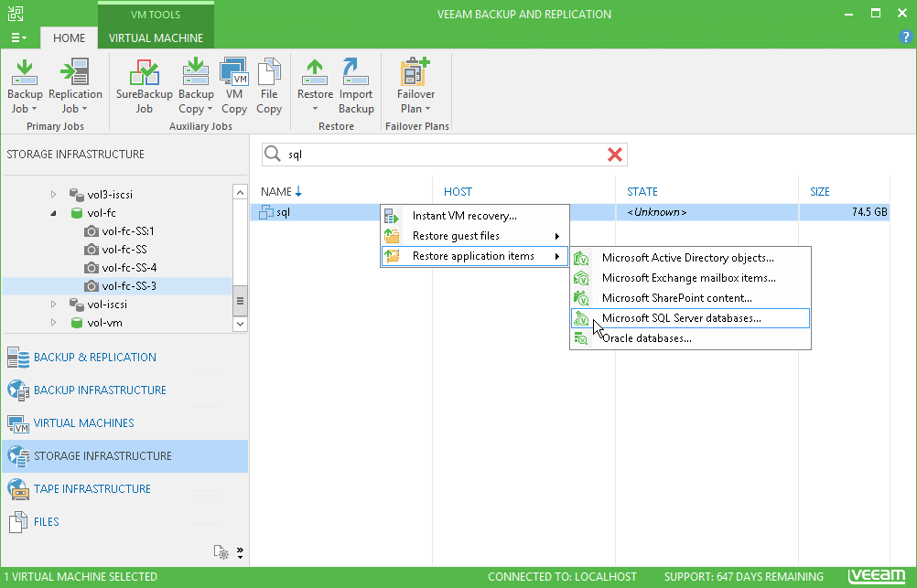The width and height of the screenshot is (917, 588).
Task: Click in the sql search field
Action: point(445,155)
